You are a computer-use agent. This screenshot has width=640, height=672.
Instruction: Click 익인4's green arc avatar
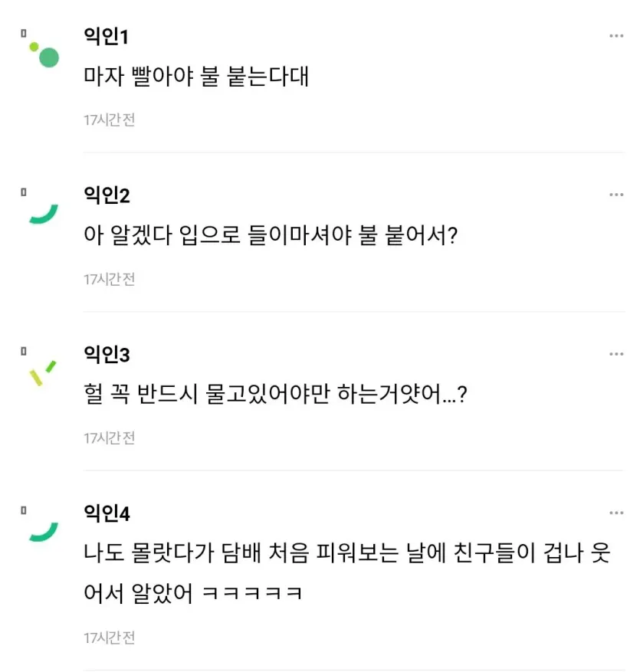(44, 532)
